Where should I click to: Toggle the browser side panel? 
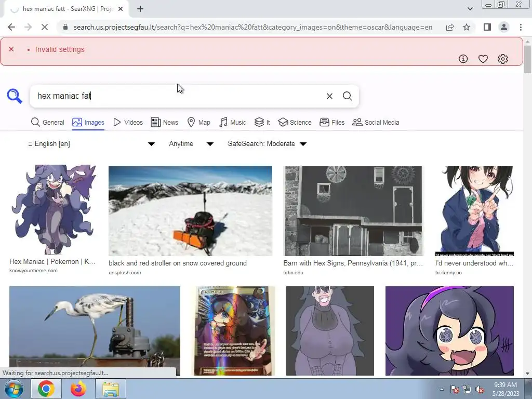[x=487, y=27]
